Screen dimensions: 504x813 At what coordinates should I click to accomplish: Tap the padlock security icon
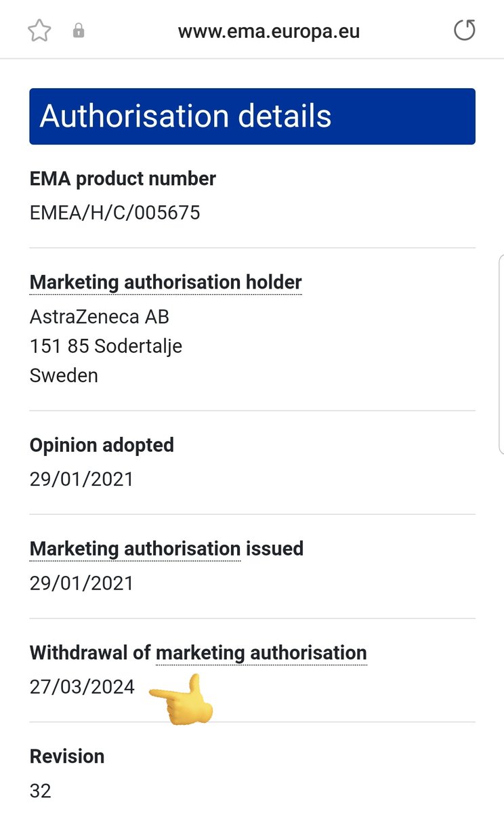coord(79,30)
